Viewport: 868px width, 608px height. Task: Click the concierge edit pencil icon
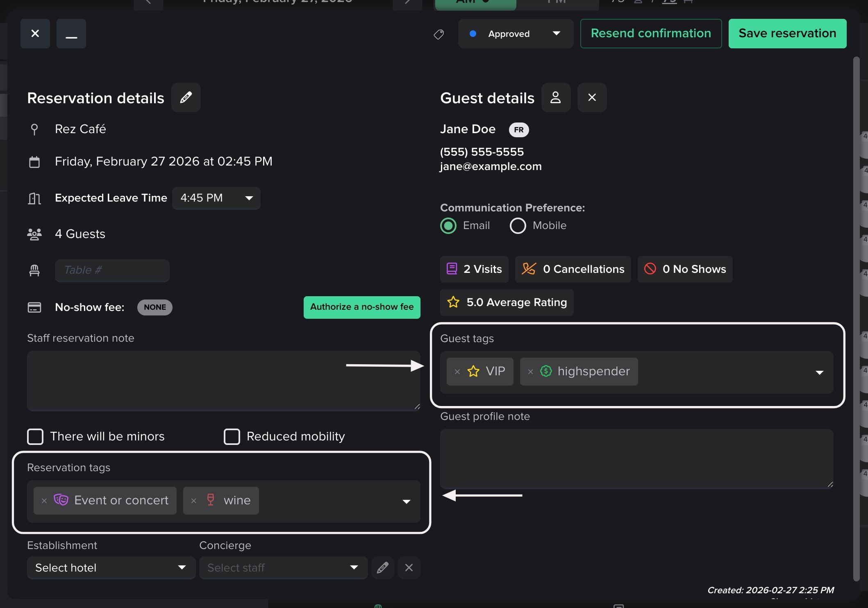(x=382, y=567)
